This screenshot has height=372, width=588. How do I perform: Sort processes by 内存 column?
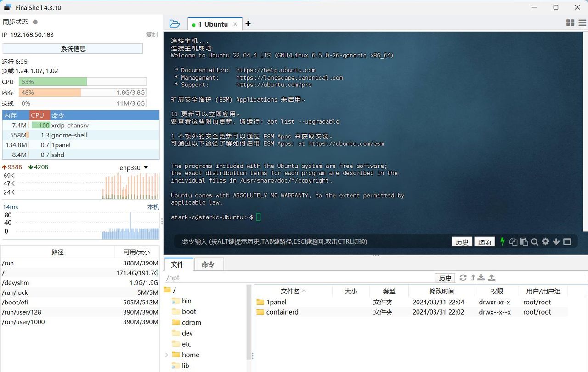pos(16,115)
